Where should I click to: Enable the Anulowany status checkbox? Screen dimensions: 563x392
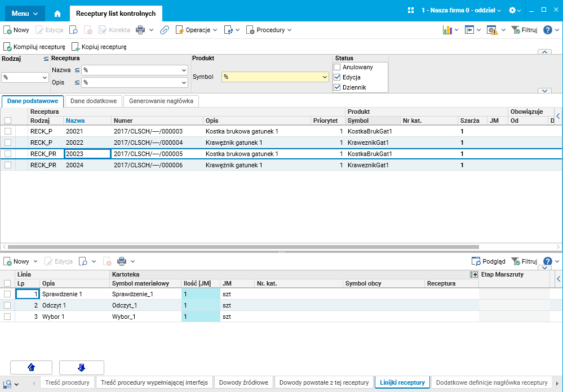click(338, 67)
